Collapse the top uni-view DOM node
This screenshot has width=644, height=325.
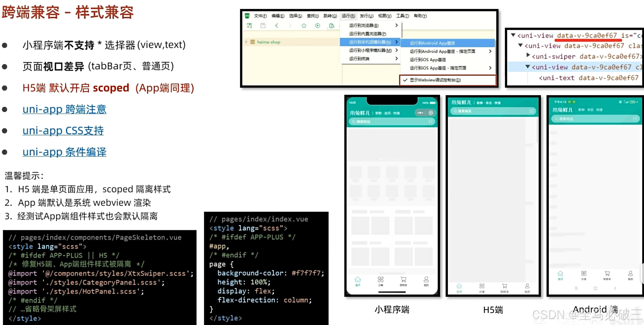tap(513, 35)
